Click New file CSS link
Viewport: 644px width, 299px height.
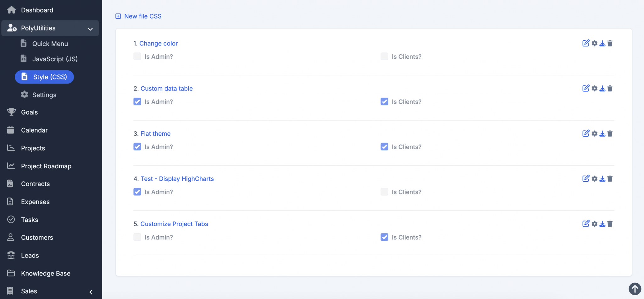[x=142, y=16]
